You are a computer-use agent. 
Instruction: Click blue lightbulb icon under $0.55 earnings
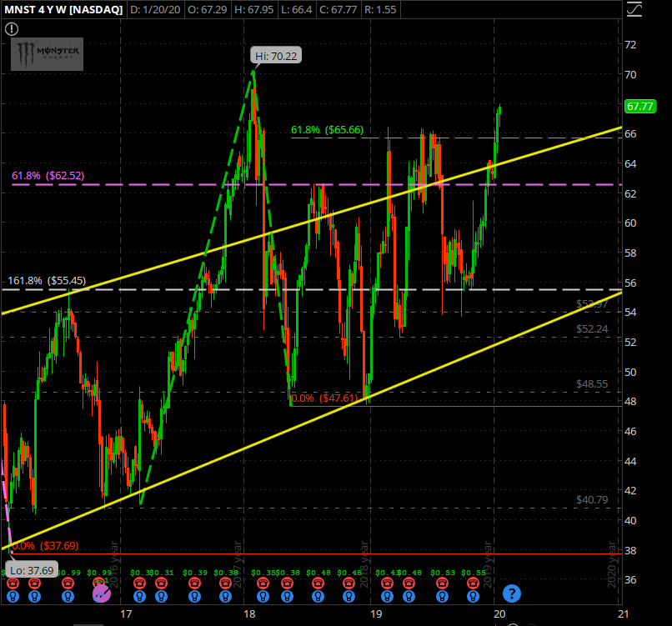click(474, 595)
